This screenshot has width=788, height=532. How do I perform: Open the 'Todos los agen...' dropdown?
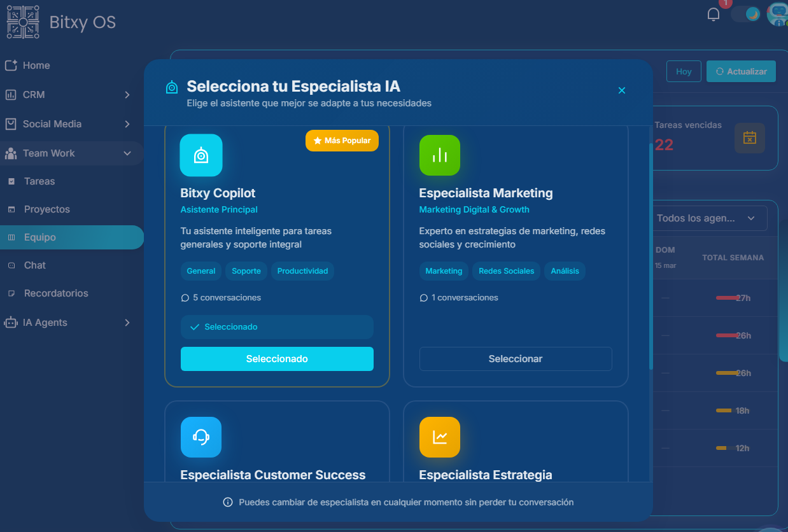coord(708,218)
